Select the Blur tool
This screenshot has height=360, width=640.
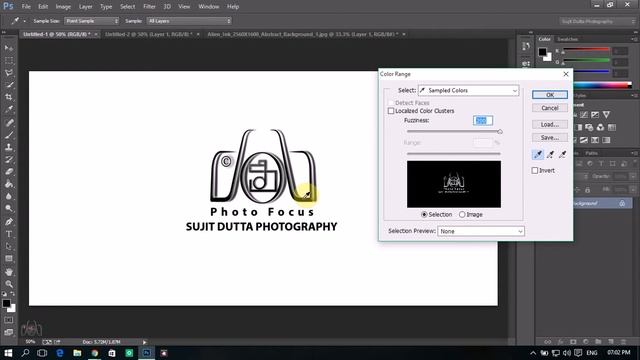coord(9,196)
